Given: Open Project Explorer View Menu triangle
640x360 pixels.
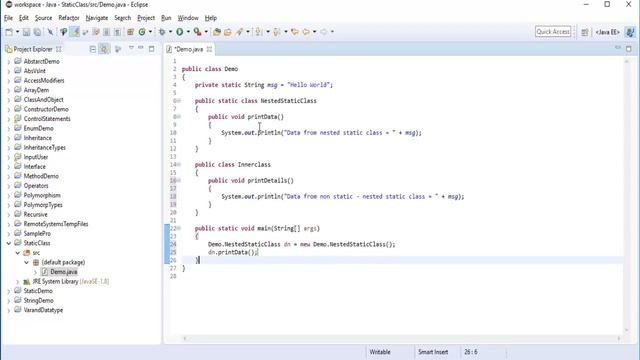Looking at the screenshot, I should point(131,48).
